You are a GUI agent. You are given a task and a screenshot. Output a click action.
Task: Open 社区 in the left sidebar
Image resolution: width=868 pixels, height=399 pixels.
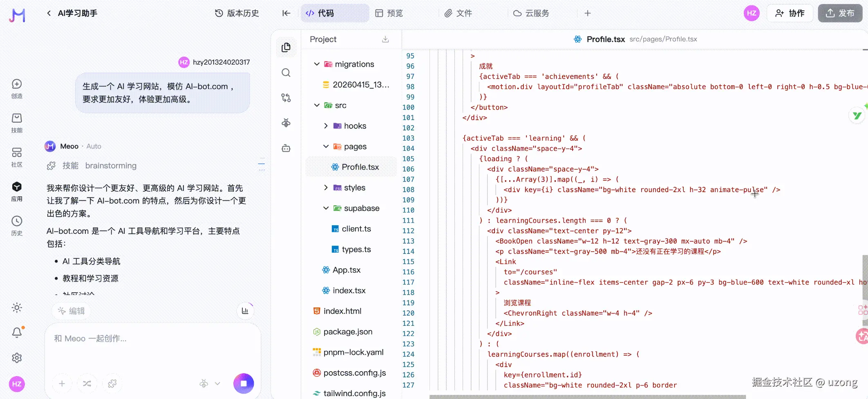click(x=17, y=157)
